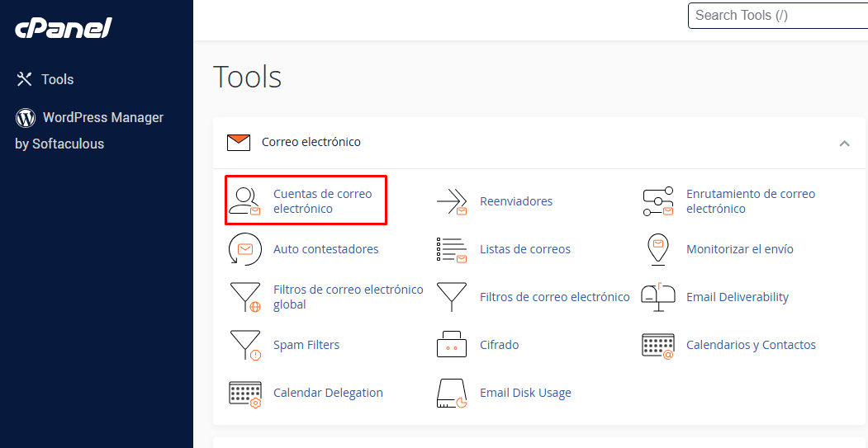
Task: Click the Cifrado icon
Action: tap(452, 345)
